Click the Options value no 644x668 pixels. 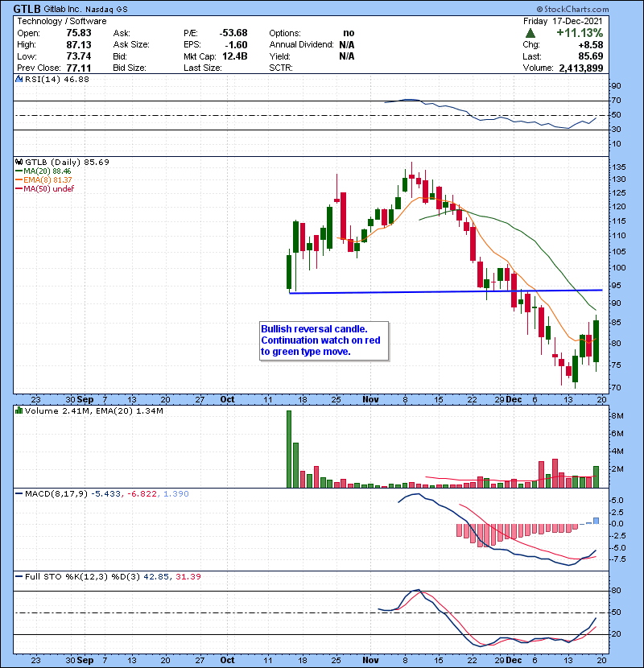click(x=349, y=33)
